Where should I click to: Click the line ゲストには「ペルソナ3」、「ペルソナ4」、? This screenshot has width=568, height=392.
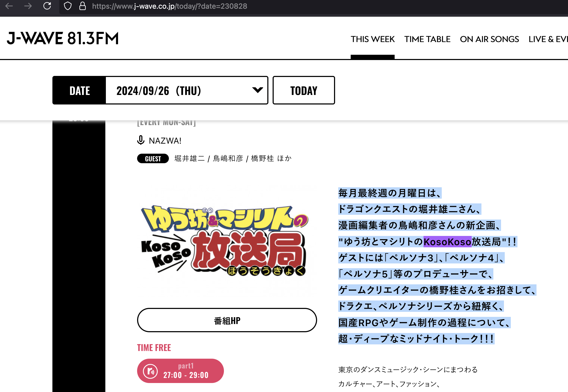[x=421, y=258]
